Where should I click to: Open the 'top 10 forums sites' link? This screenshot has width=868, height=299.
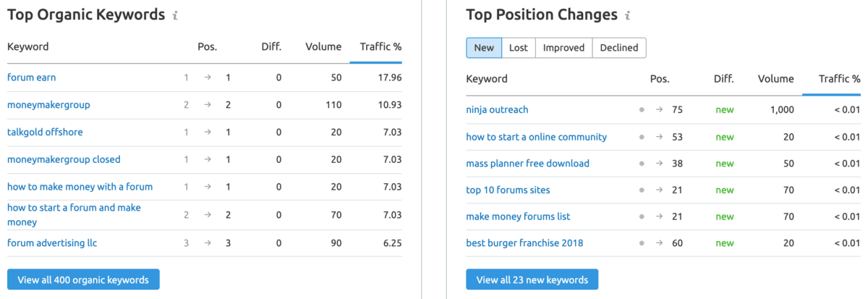pos(509,190)
